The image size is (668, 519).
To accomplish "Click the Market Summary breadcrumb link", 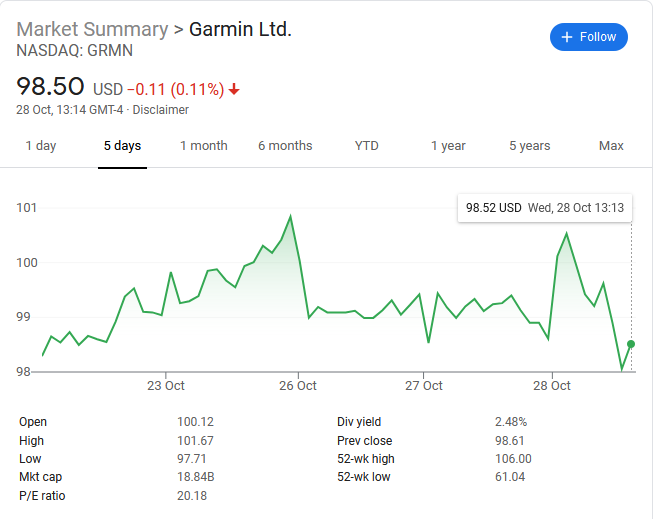I will 93,29.
